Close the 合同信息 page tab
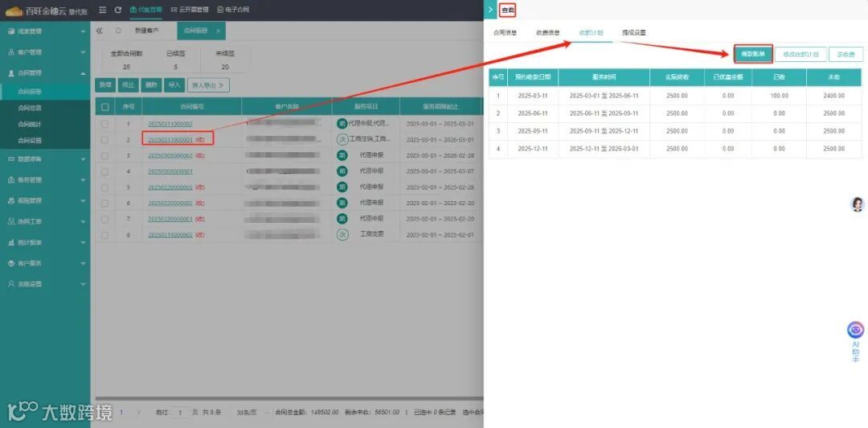 point(218,31)
